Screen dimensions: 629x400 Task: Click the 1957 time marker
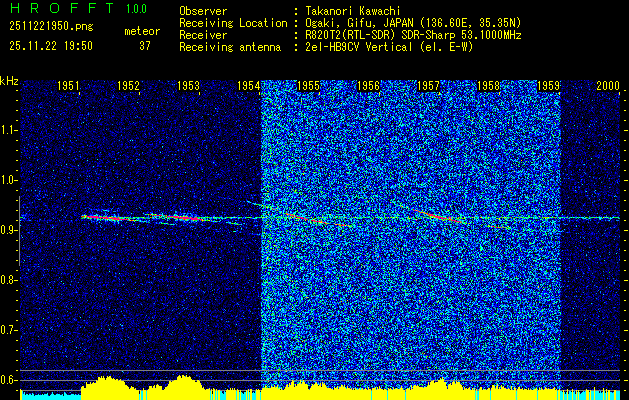tap(428, 86)
